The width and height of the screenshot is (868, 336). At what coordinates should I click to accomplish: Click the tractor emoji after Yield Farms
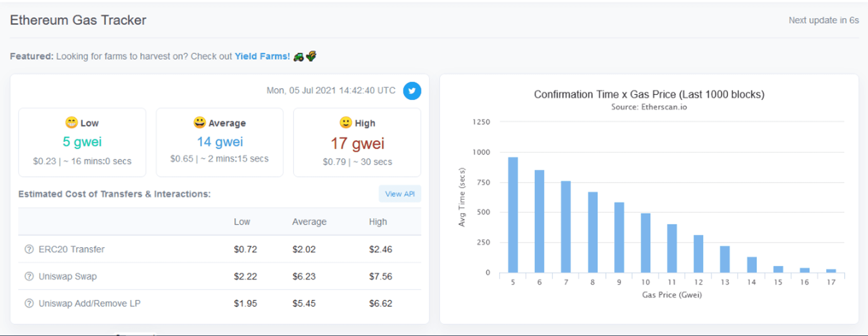(298, 57)
